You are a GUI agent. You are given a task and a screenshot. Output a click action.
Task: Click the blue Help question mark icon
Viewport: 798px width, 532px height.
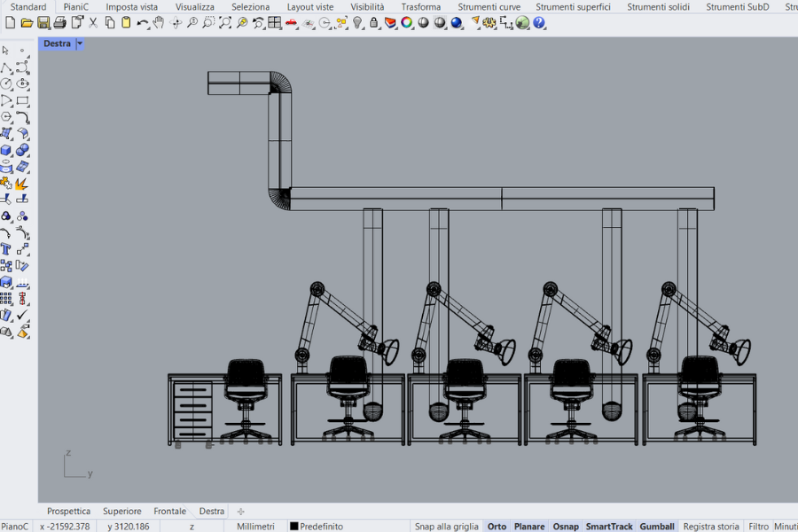coord(539,23)
